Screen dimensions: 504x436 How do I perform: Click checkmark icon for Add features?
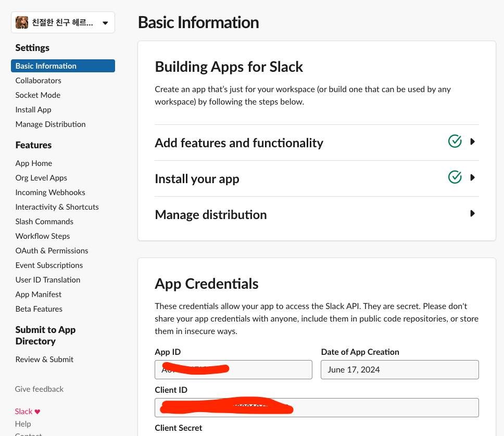455,141
